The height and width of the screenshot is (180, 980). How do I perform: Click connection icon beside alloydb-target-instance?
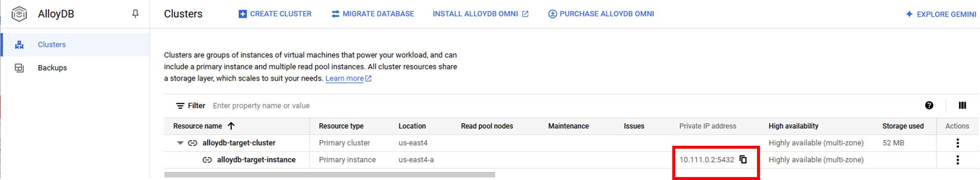tap(207, 160)
